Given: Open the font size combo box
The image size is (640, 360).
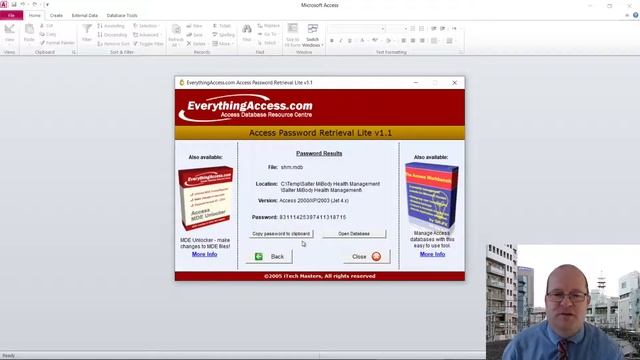Looking at the screenshot, I should tap(398, 29).
